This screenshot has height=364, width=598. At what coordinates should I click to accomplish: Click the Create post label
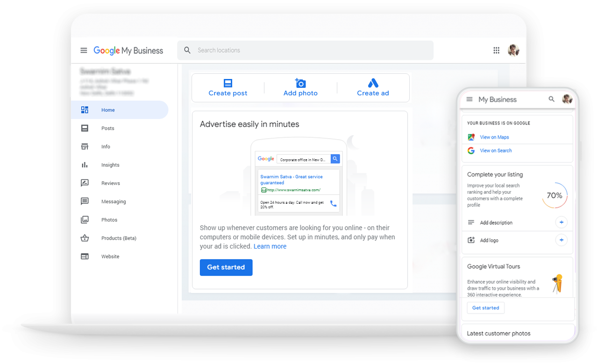228,93
